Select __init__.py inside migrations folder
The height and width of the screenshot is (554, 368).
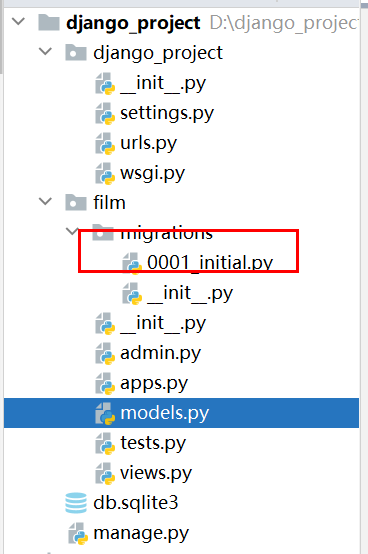pyautogui.click(x=190, y=293)
